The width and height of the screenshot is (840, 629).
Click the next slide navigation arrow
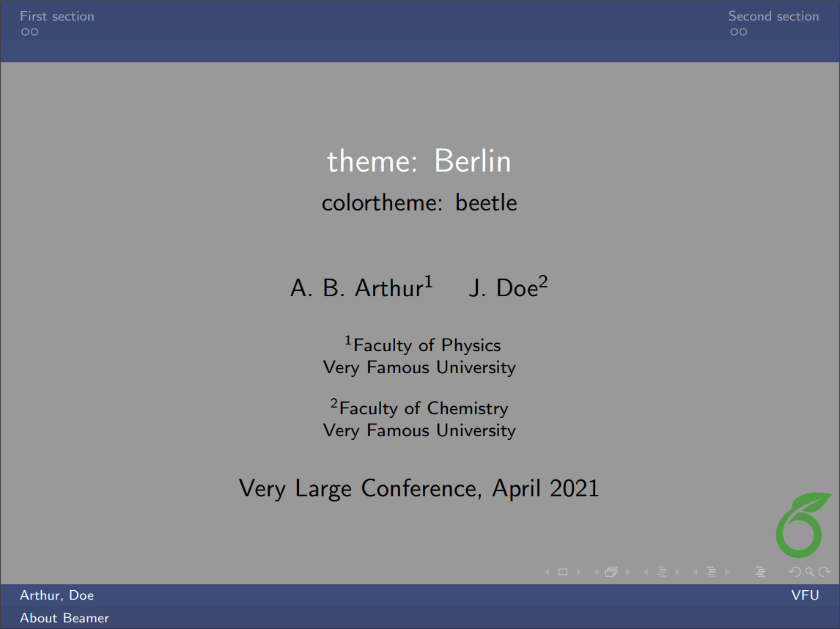[578, 572]
